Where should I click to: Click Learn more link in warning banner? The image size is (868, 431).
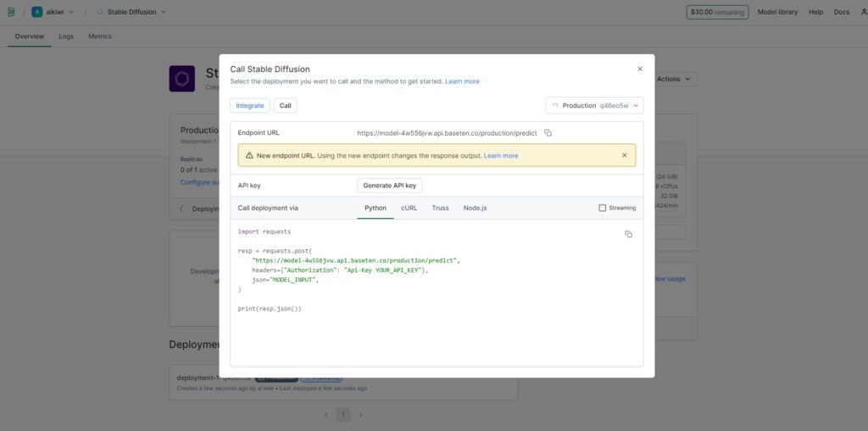click(x=501, y=155)
